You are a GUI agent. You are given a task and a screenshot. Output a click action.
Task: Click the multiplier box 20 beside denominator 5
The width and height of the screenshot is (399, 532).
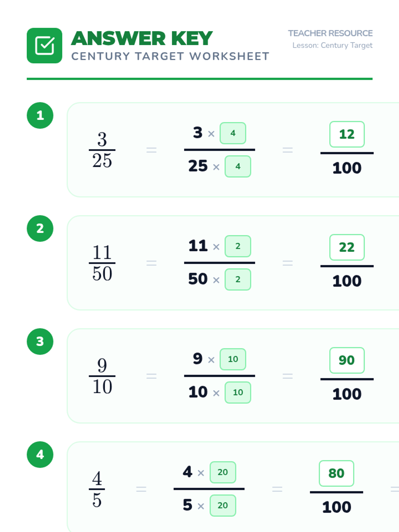(223, 505)
